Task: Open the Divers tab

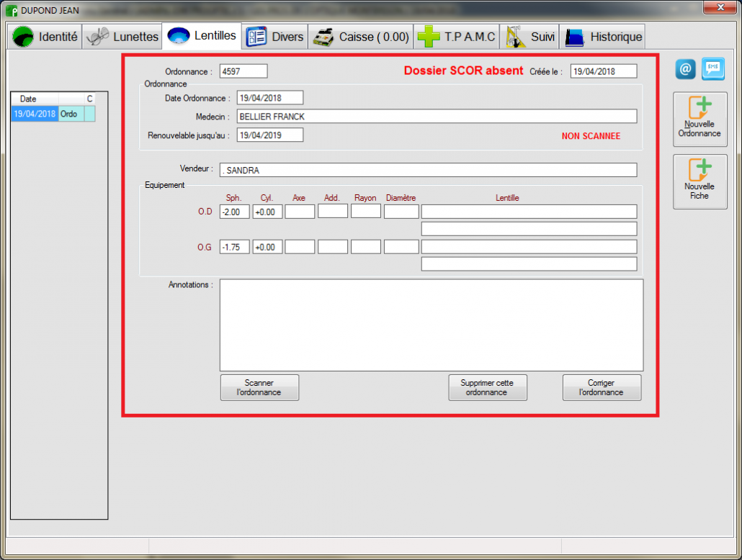Action: (x=275, y=37)
